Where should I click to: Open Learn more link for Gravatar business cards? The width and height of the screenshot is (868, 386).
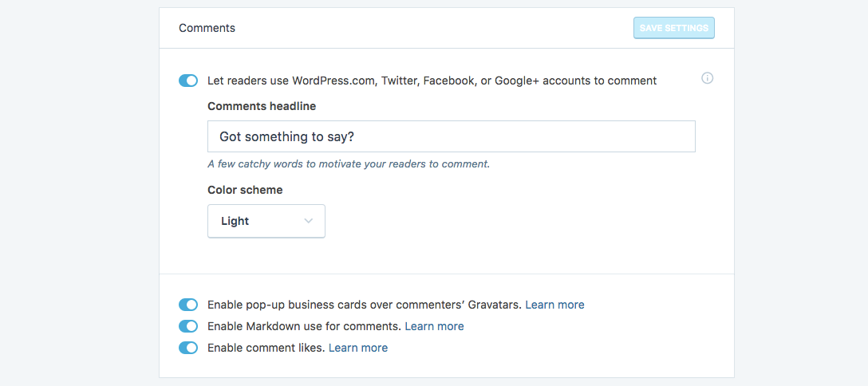click(554, 305)
